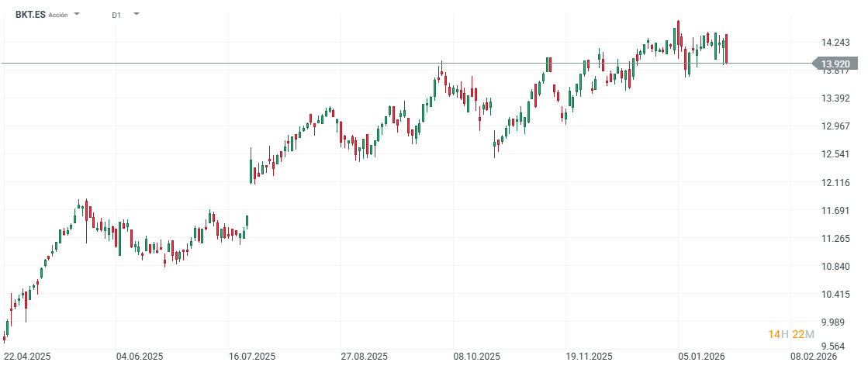Click the 04.06.2025 date label

140,357
